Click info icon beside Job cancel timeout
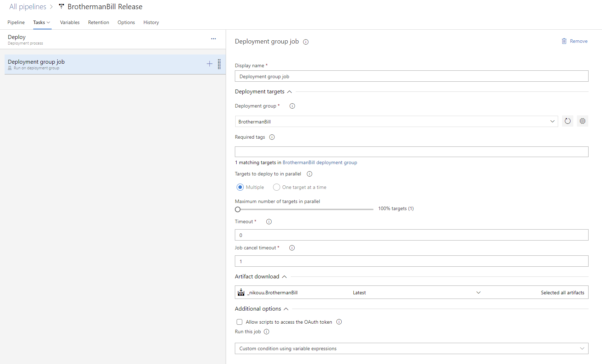The image size is (602, 364). (x=292, y=248)
